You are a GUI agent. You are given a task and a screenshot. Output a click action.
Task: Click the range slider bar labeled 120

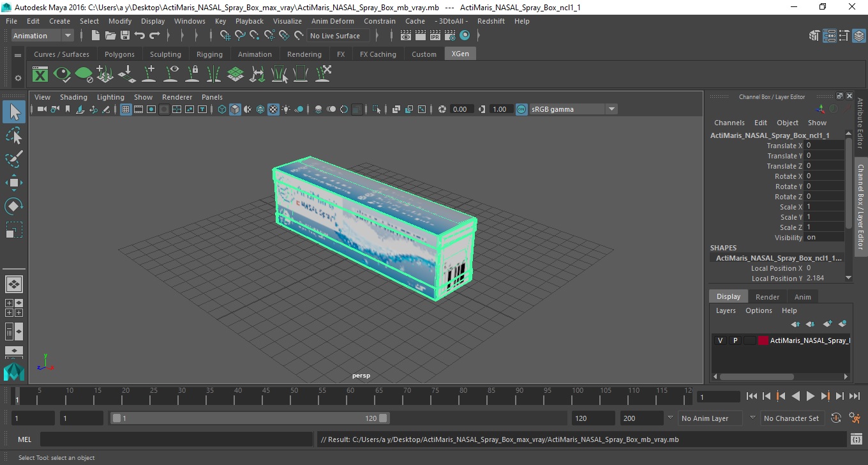250,418
